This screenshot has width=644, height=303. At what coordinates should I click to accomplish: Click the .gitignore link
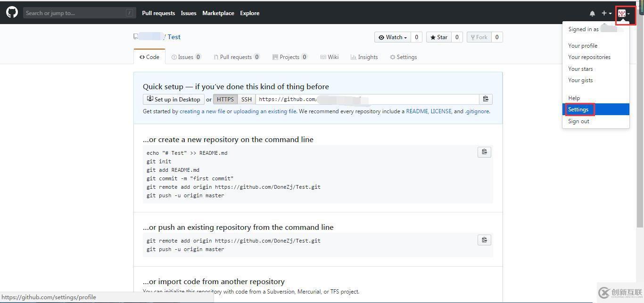pyautogui.click(x=477, y=111)
